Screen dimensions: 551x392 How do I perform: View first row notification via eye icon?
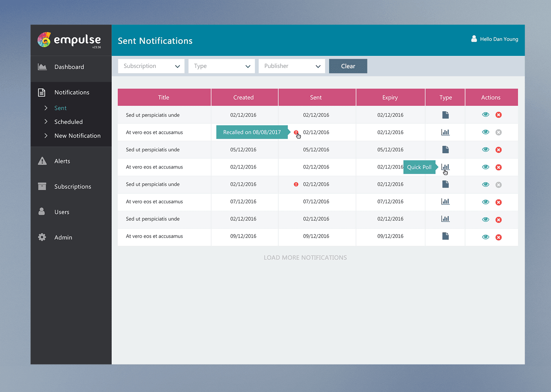click(485, 115)
